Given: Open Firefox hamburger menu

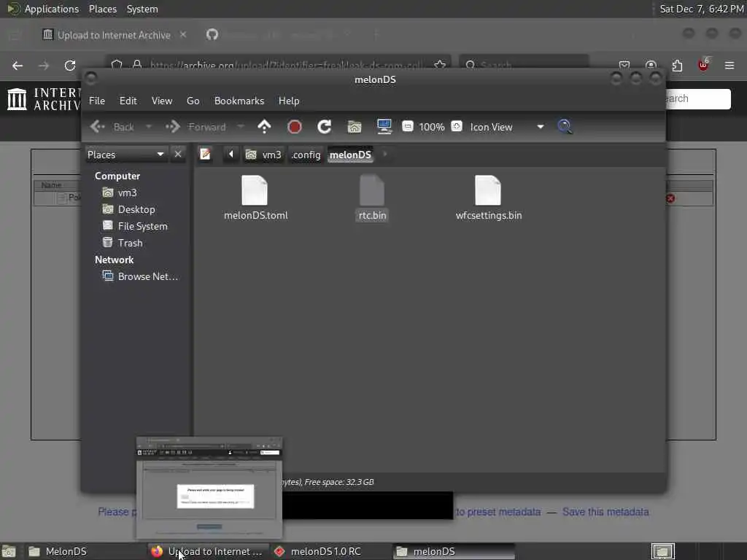Looking at the screenshot, I should pyautogui.click(x=729, y=65).
